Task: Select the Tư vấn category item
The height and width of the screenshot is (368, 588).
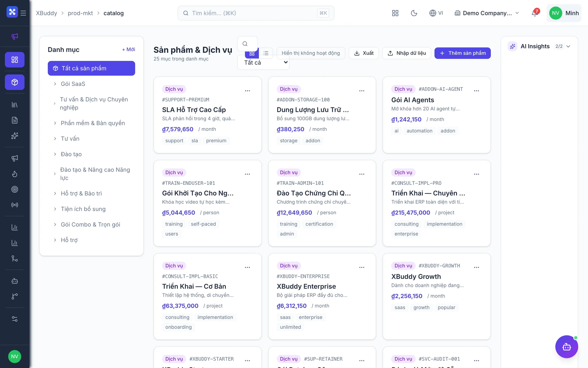Action: coord(91,139)
